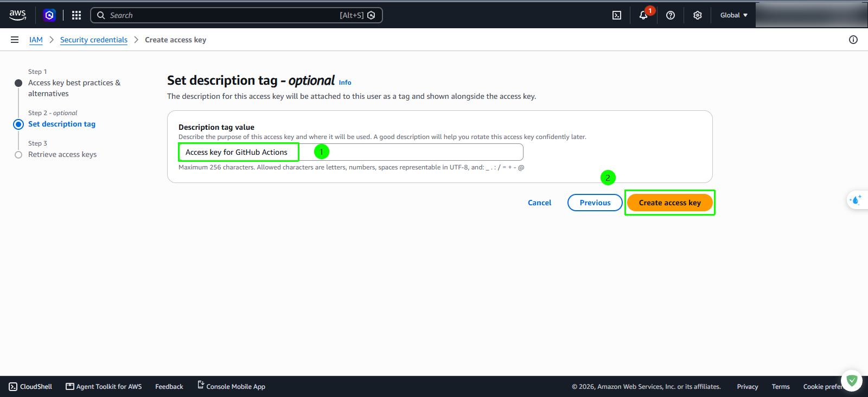Open Cookie preferences in the footer
This screenshot has width=868, height=397.
(824, 387)
